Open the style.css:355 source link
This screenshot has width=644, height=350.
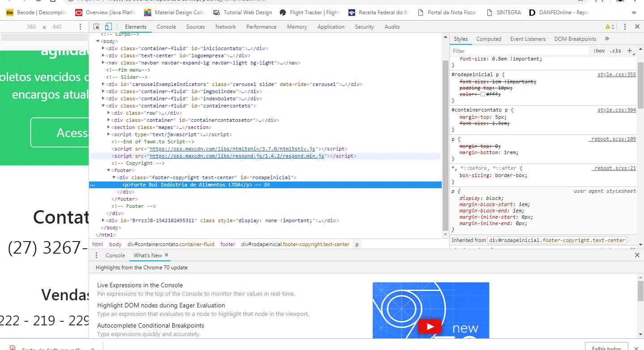[x=616, y=74]
